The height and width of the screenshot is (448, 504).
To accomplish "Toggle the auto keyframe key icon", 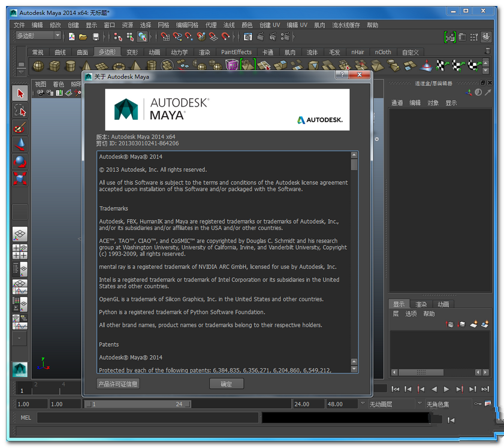I will pyautogui.click(x=478, y=404).
